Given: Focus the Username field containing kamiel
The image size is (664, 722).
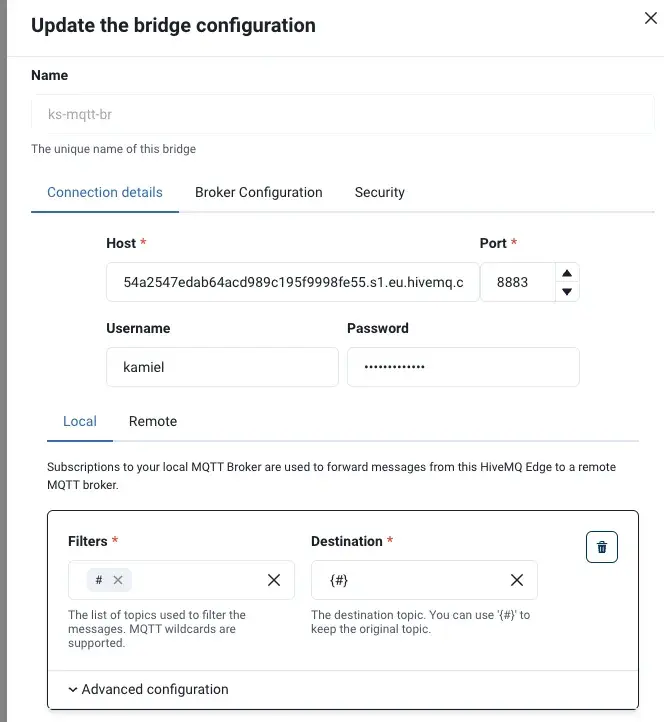Looking at the screenshot, I should [222, 367].
